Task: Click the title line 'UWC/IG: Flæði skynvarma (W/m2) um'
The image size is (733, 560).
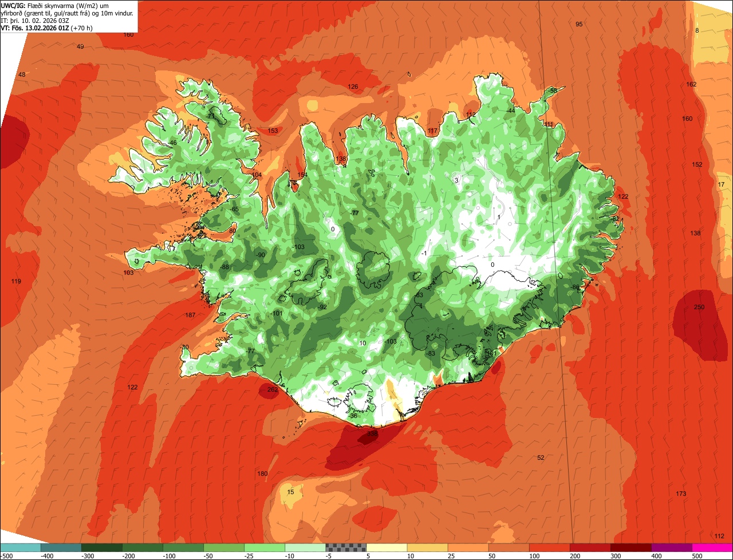Action: tap(54, 5)
